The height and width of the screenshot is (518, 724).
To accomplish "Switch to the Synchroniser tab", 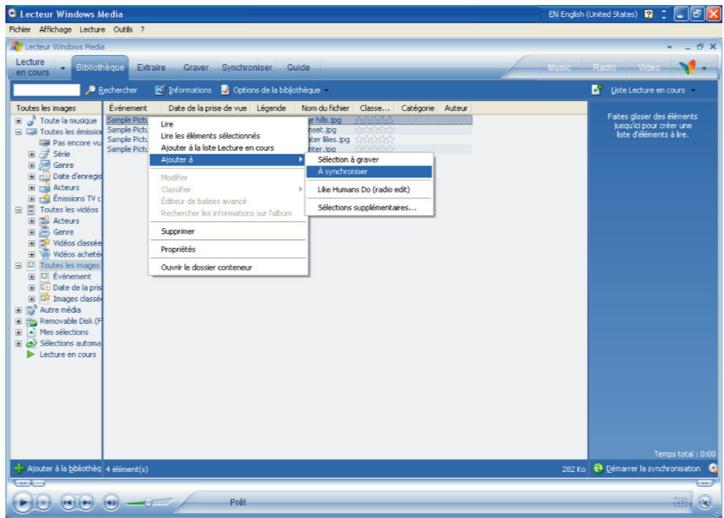I will tap(247, 67).
